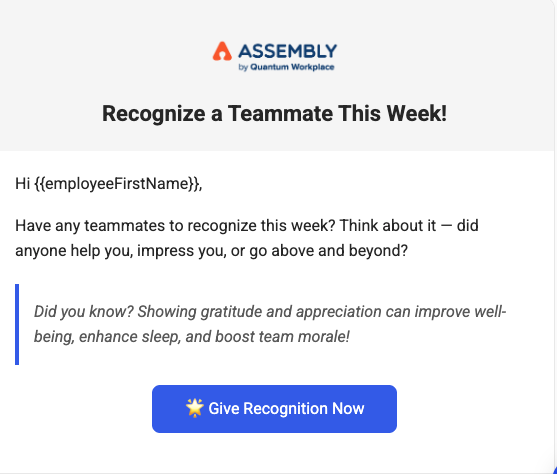The width and height of the screenshot is (557, 474).
Task: Click the orange Assembly logo icon
Action: (222, 51)
